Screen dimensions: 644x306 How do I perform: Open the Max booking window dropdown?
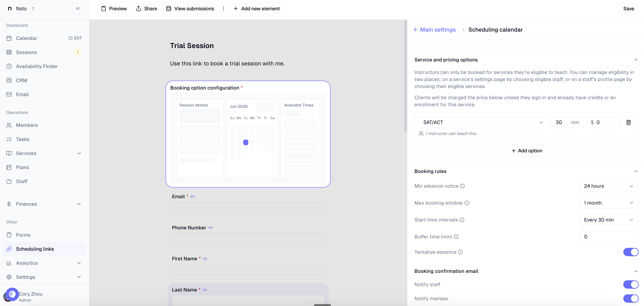click(609, 203)
